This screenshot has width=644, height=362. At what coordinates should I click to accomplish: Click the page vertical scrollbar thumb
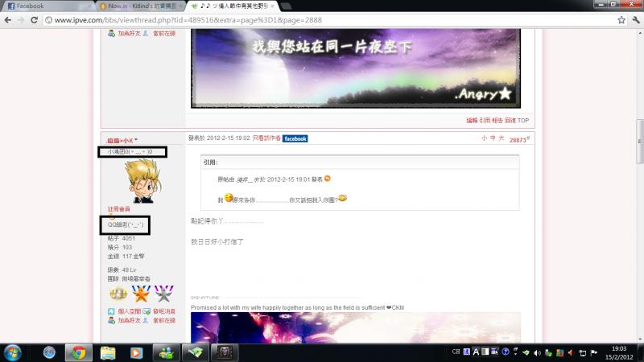[x=640, y=142]
